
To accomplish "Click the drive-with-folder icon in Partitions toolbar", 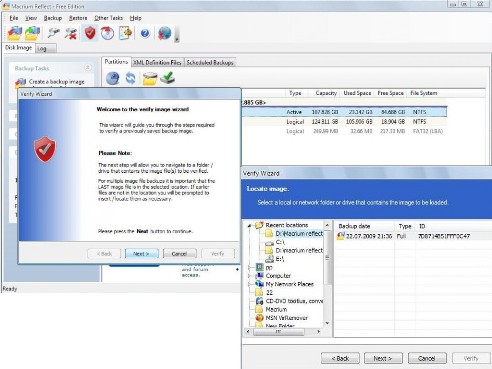I will coord(150,78).
